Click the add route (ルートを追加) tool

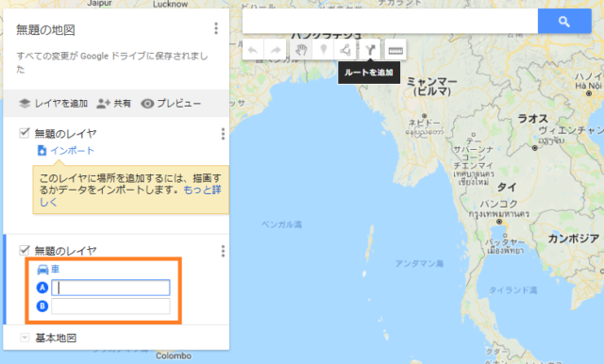click(x=370, y=50)
